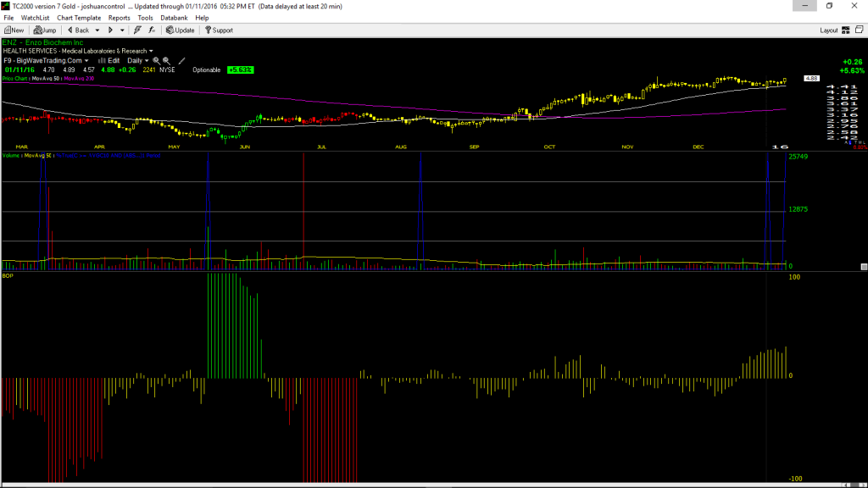Open the Chart Template menu

point(79,18)
